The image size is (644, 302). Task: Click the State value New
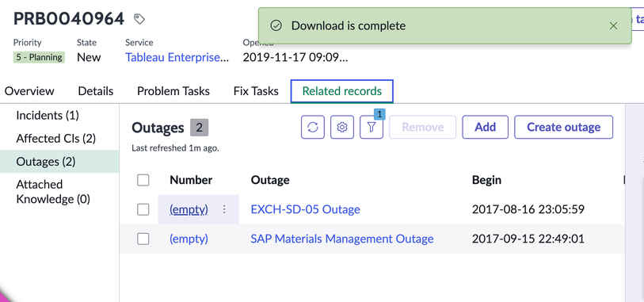(x=89, y=57)
